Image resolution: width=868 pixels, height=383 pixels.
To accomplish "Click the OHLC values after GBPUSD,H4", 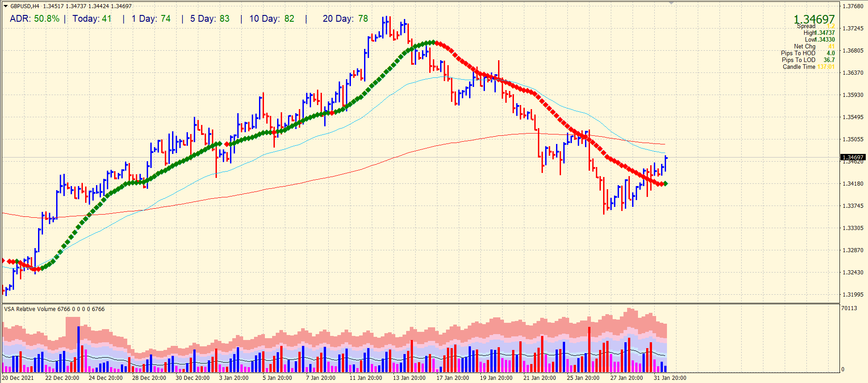I will tap(87, 6).
